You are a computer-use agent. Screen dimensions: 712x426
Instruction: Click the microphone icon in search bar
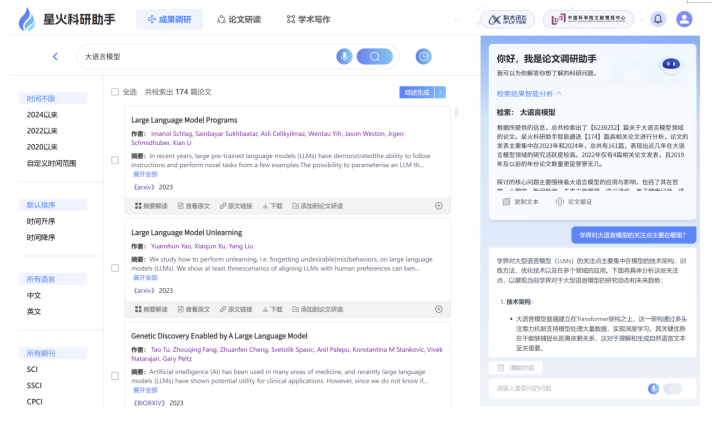pos(344,56)
